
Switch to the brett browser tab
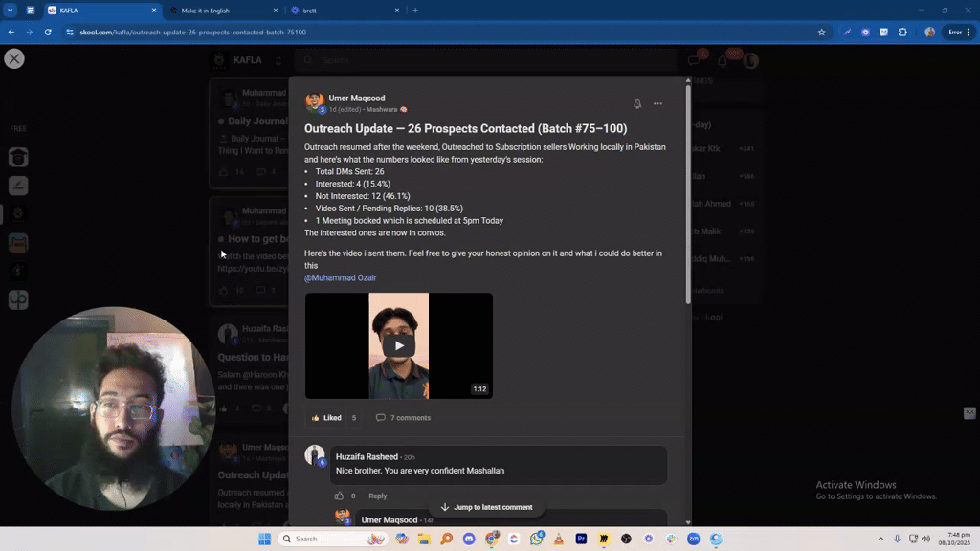[344, 11]
